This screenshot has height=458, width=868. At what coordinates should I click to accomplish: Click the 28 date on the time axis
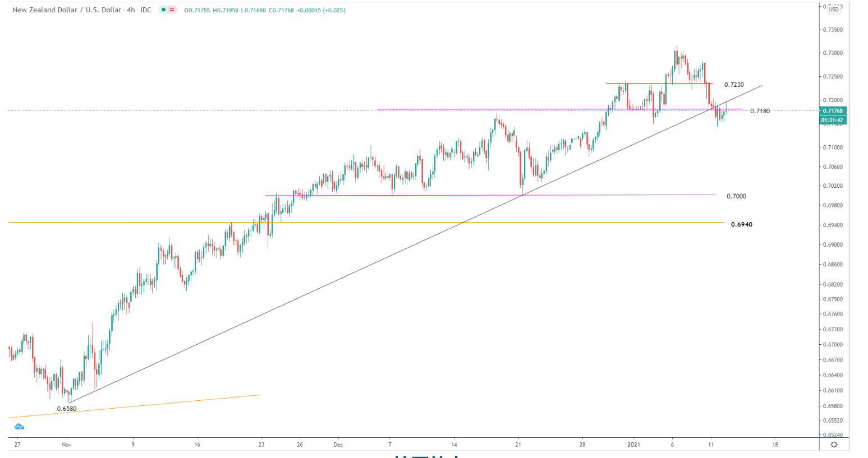coord(582,445)
